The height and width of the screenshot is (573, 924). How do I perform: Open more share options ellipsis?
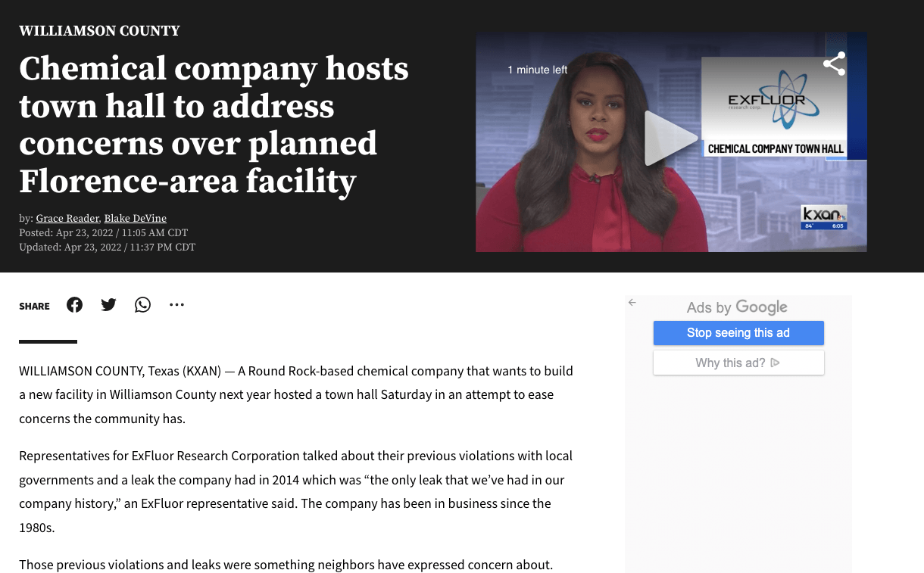pyautogui.click(x=176, y=305)
